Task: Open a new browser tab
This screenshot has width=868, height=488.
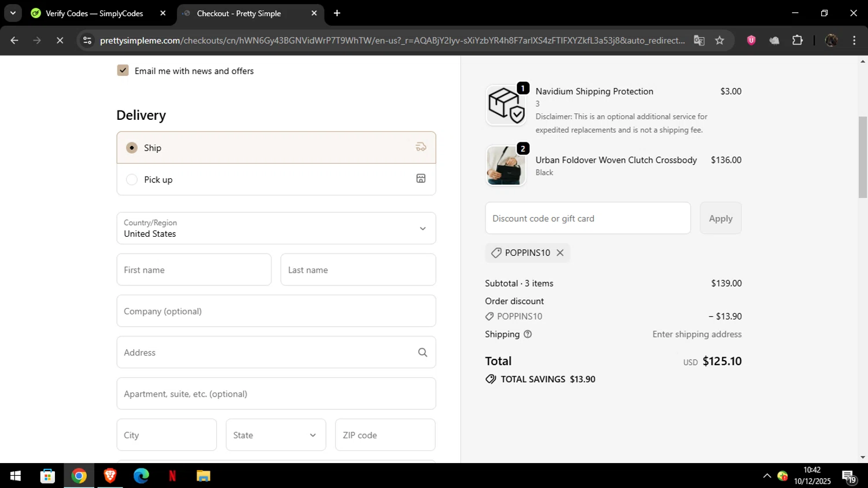Action: pos(337,13)
